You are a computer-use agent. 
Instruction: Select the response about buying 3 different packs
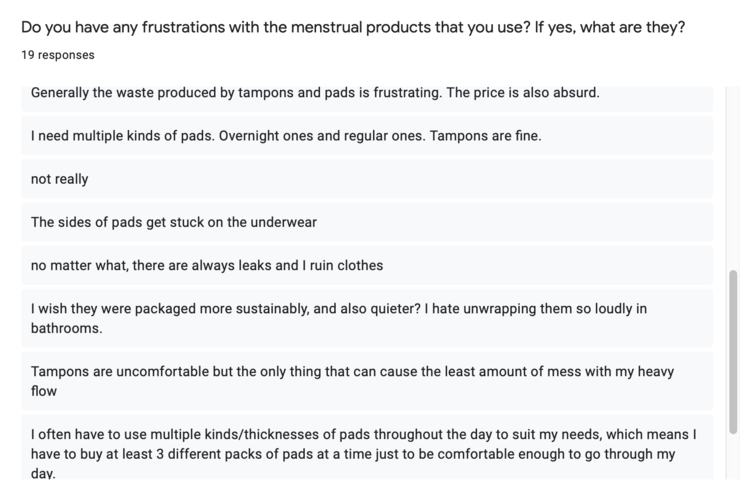(x=362, y=444)
